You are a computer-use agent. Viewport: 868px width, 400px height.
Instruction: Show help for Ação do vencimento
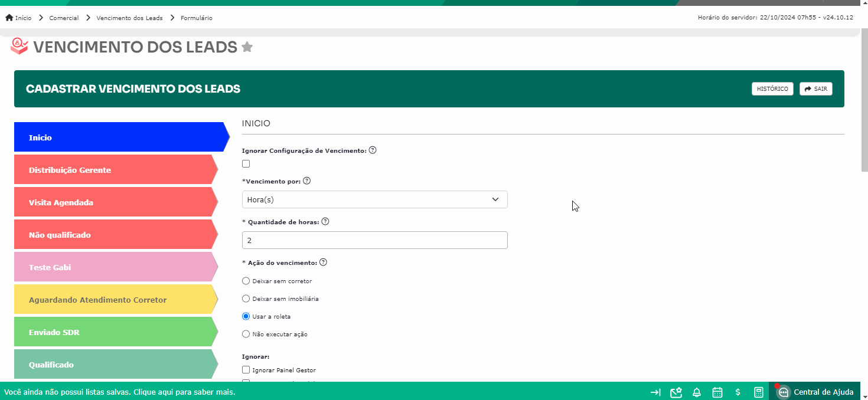point(323,263)
